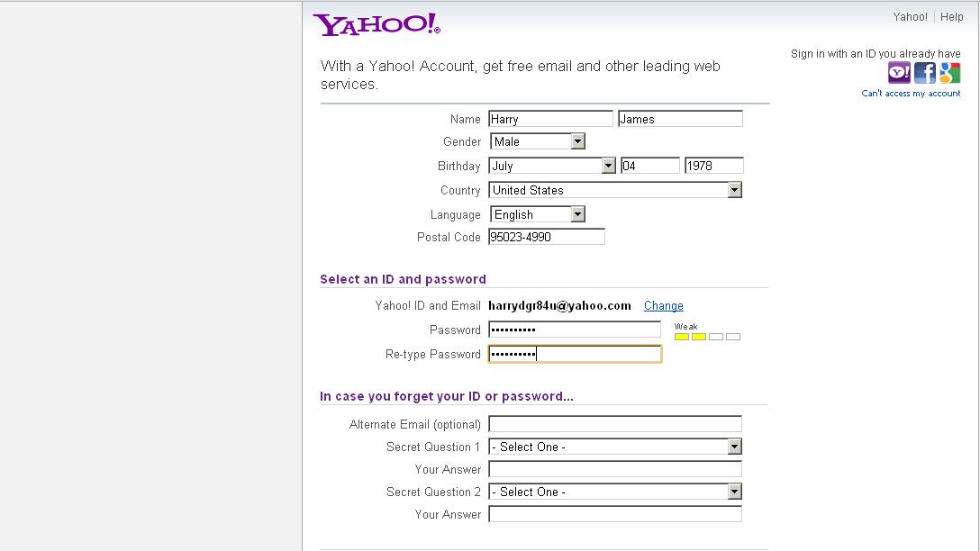
Task: Open the Help link
Action: click(x=952, y=17)
